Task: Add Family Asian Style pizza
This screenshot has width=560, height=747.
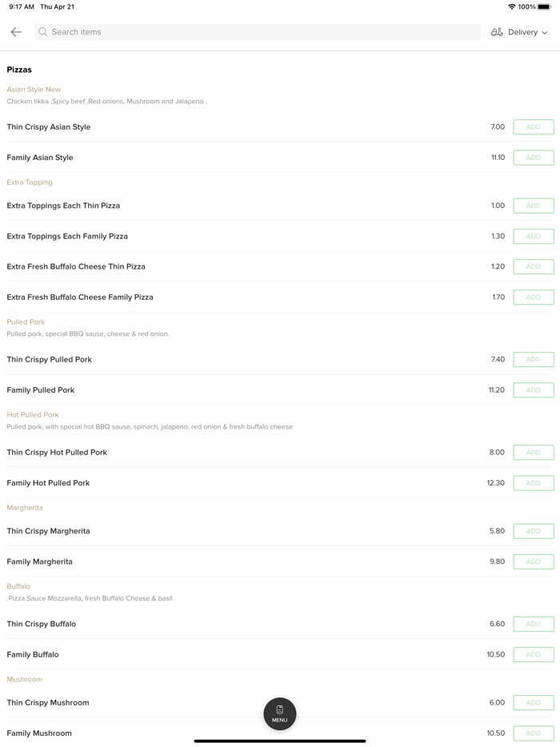Action: click(533, 158)
